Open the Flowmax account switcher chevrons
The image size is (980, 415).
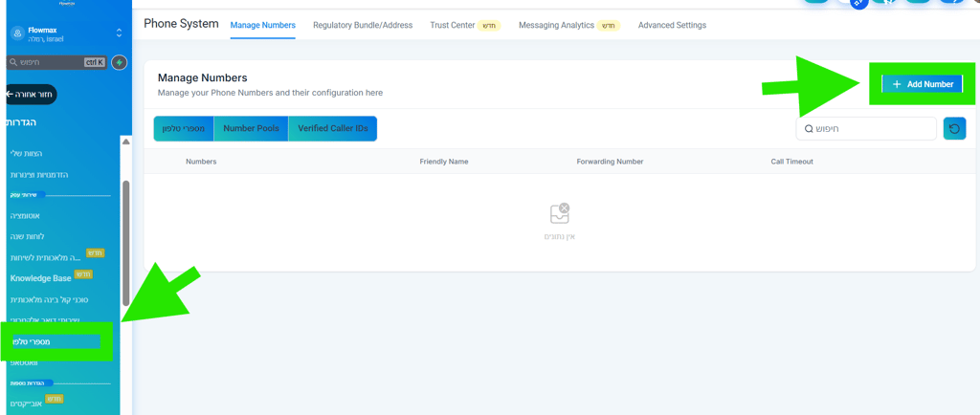pyautogui.click(x=119, y=33)
